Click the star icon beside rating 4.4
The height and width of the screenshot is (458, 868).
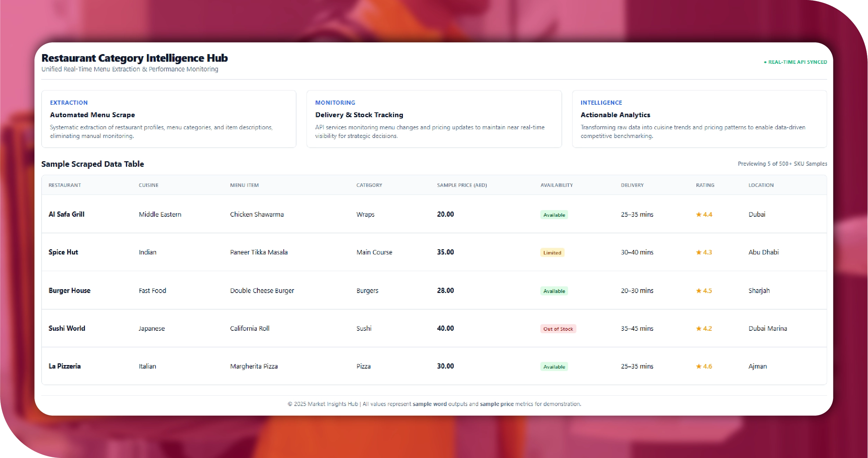coord(699,215)
